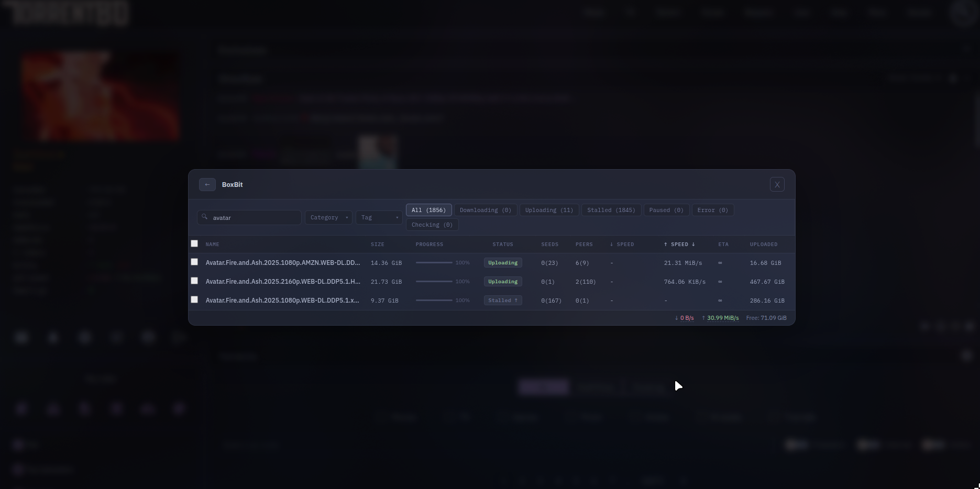The image size is (980, 489).
Task: Click peers value 2(110)
Action: click(586, 282)
